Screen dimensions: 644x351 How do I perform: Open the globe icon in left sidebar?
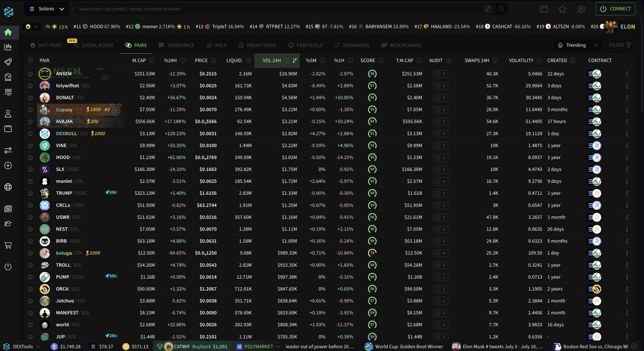click(x=8, y=187)
